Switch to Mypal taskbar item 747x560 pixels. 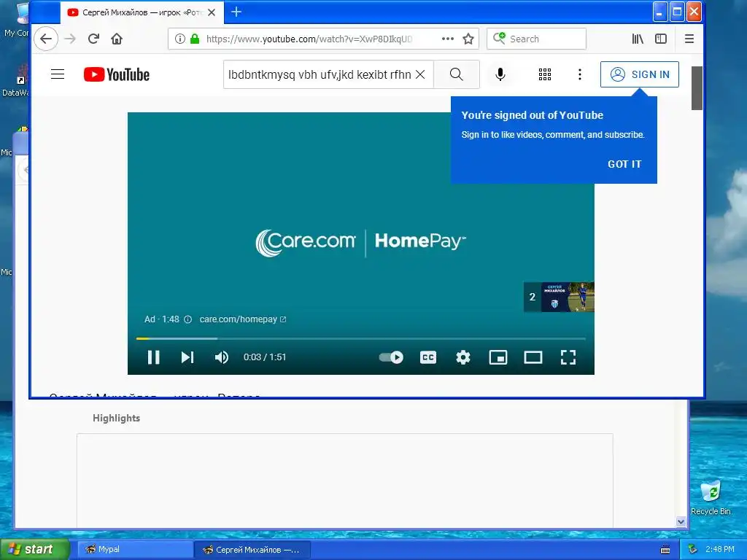click(135, 550)
